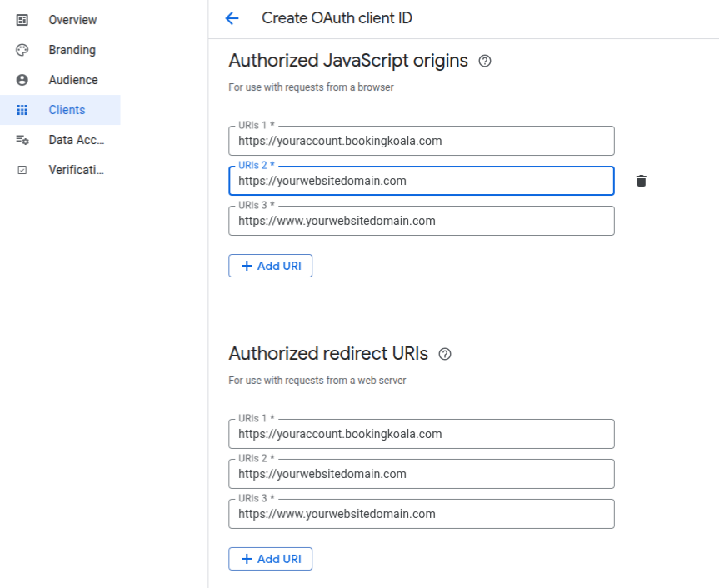
Task: Open help for Authorized redirect URIs
Action: pos(445,354)
